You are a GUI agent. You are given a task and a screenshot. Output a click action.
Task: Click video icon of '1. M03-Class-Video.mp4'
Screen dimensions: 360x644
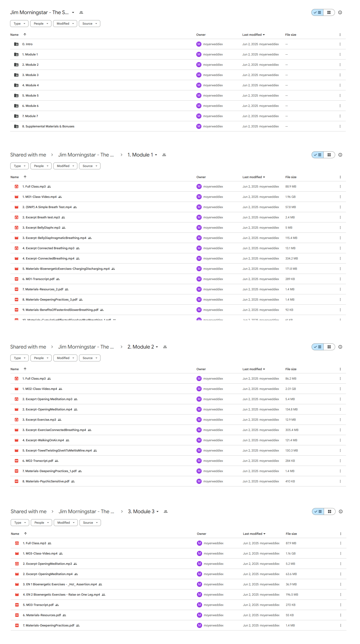17,553
